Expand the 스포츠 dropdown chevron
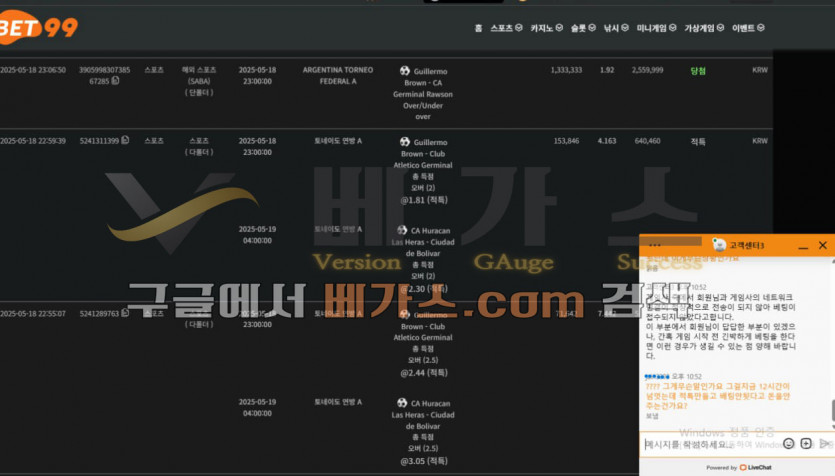The image size is (835, 476). tap(519, 28)
